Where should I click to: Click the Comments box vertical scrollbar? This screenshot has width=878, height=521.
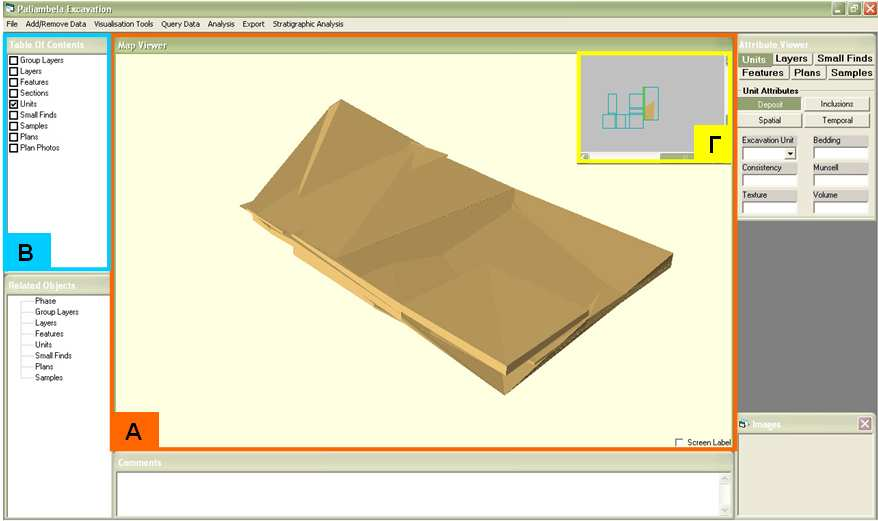click(x=725, y=494)
